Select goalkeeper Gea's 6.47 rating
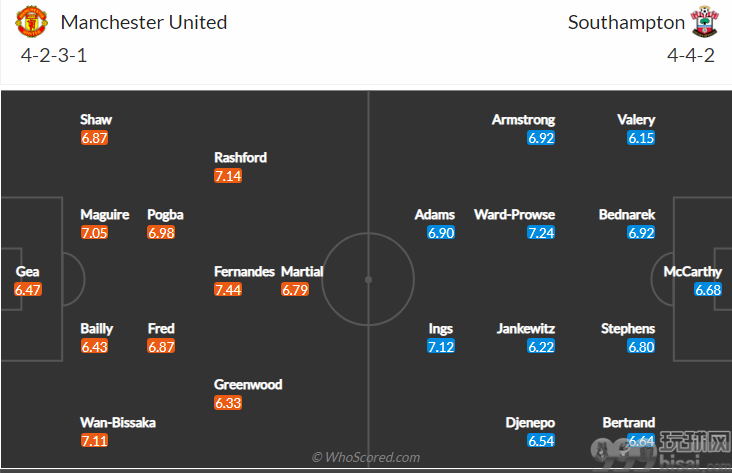 pos(28,290)
